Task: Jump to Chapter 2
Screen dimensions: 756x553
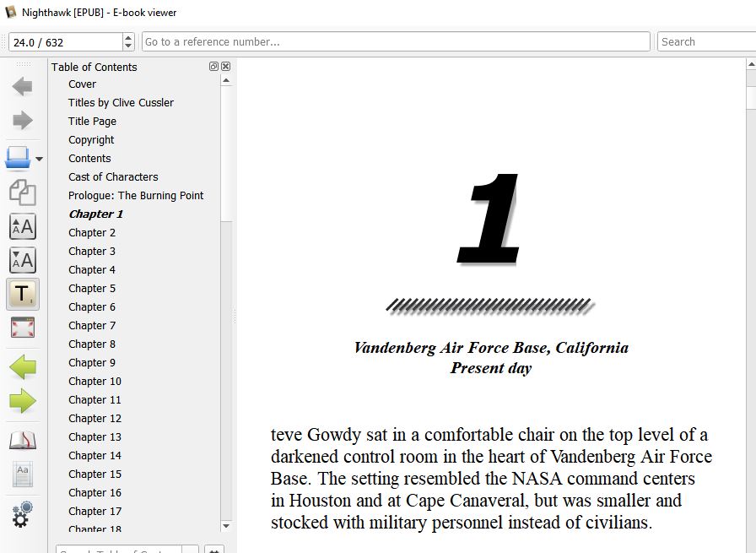Action: coord(92,232)
